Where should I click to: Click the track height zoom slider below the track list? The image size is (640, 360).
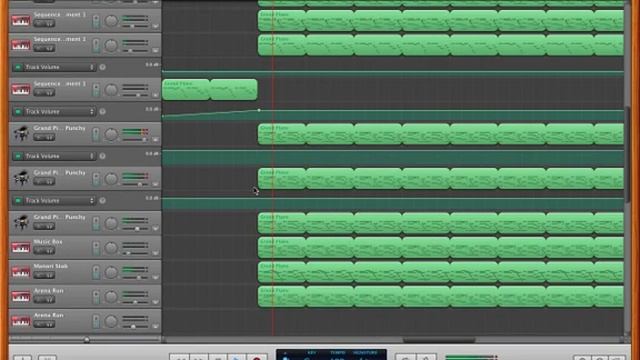point(87,339)
